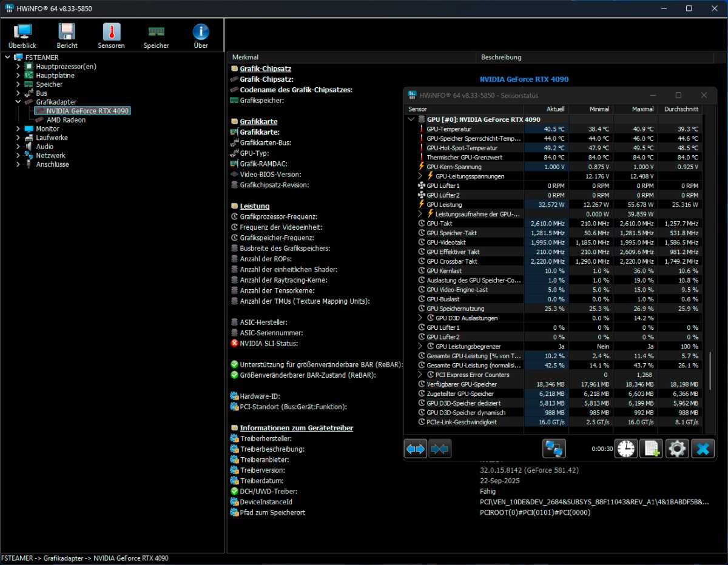Click the Über info icon
The width and height of the screenshot is (728, 565).
pos(201,36)
